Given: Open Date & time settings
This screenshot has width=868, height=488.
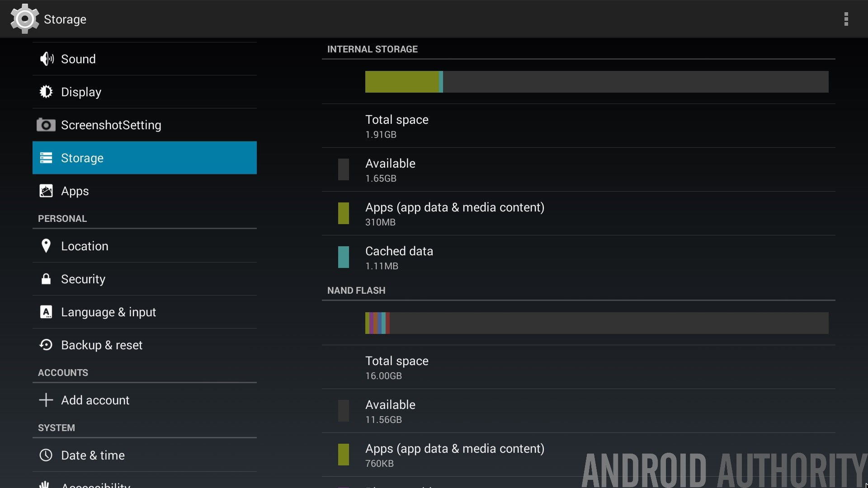Looking at the screenshot, I should (x=93, y=455).
